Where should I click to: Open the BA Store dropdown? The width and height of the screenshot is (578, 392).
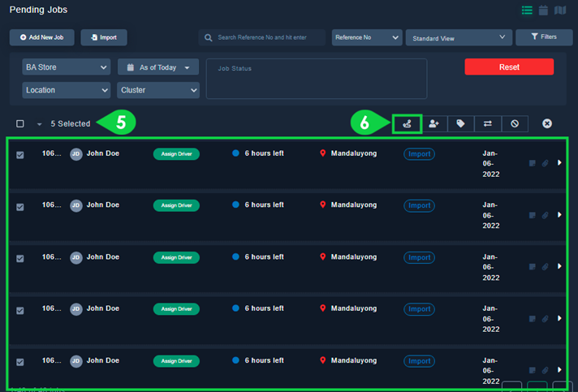[x=66, y=67]
